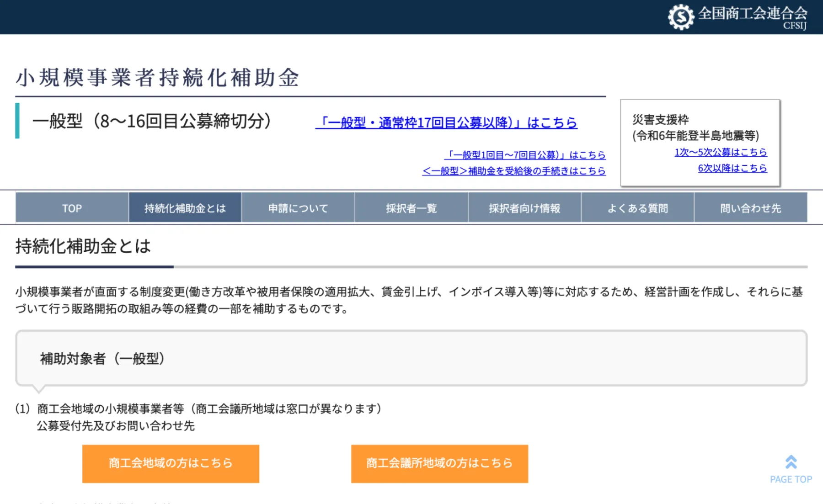
Task: Open the 問い合わせ先 tab
Action: 751,208
